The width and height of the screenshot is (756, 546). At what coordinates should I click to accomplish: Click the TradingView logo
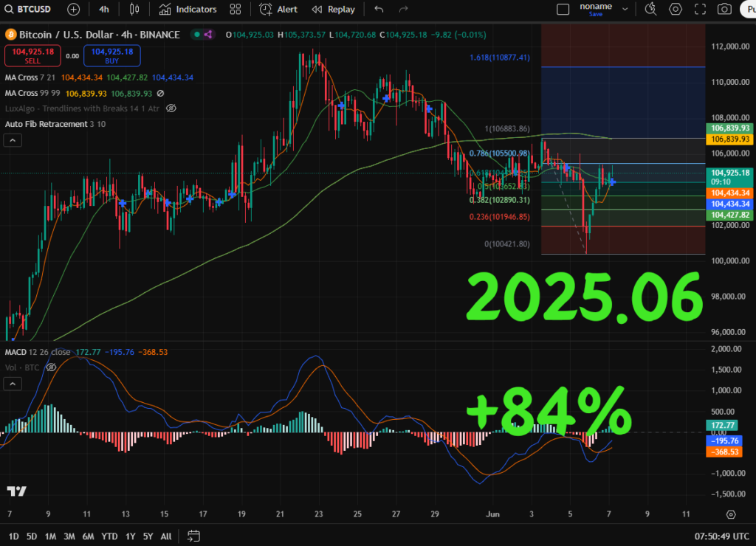(x=17, y=491)
